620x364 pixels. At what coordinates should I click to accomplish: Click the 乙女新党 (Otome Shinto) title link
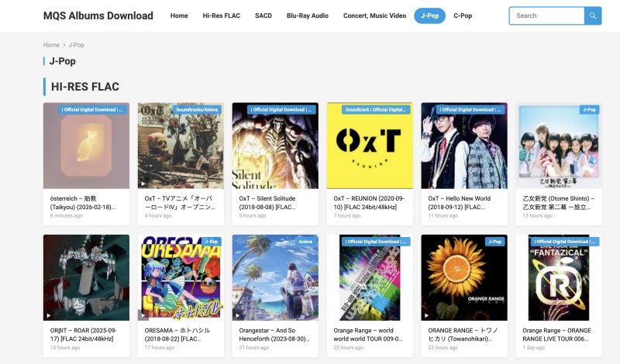tap(558, 203)
